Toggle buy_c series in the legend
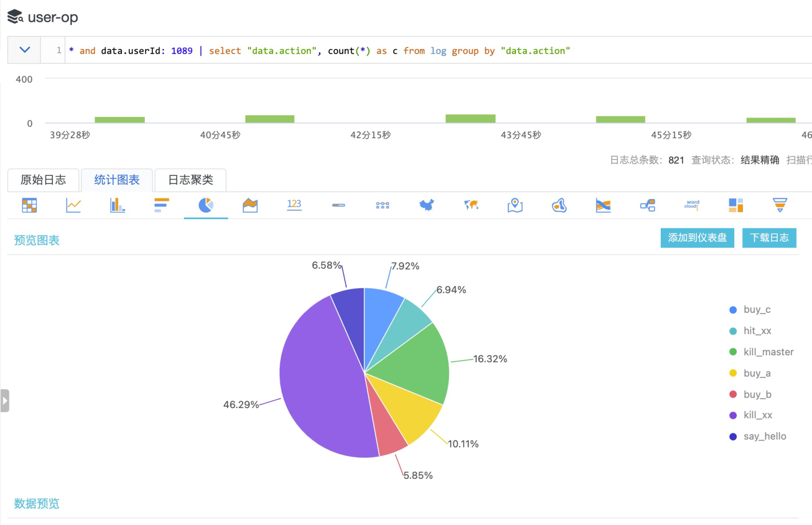Viewport: 812px width, 525px height. coord(750,310)
